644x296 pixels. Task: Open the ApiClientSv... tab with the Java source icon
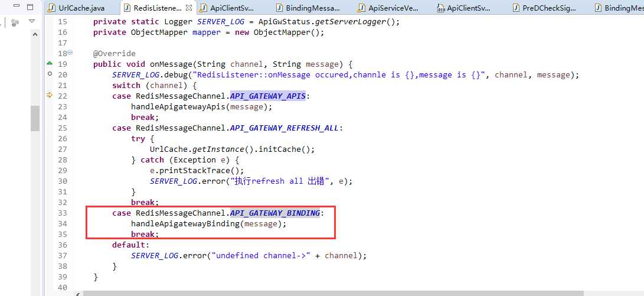pyautogui.click(x=227, y=8)
